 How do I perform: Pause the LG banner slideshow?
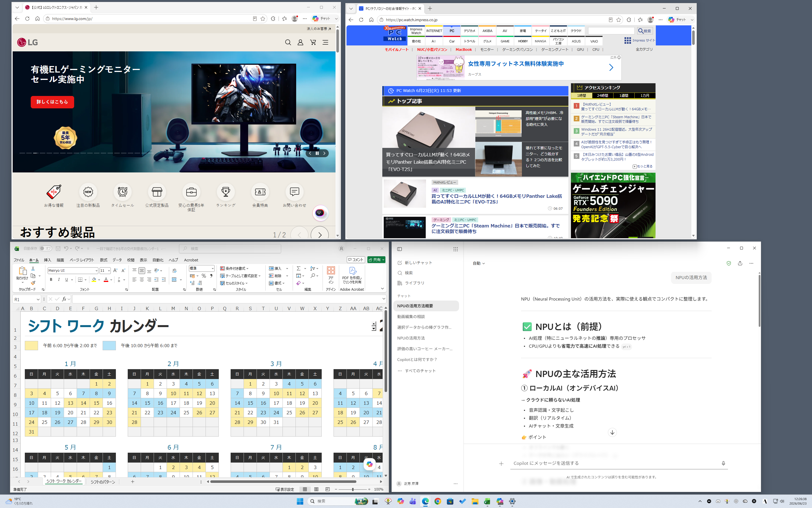click(317, 153)
